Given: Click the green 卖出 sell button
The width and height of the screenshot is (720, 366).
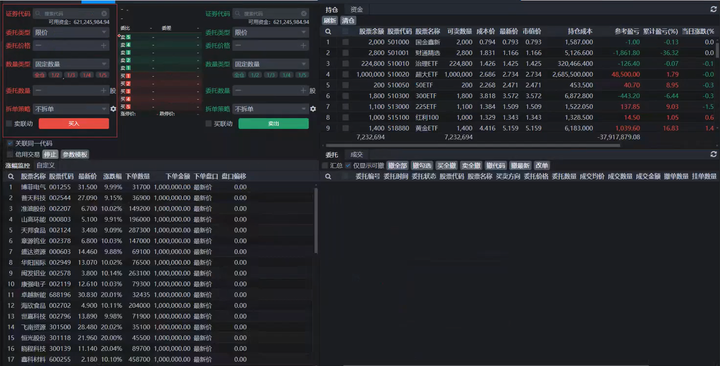Looking at the screenshot, I should 274,124.
